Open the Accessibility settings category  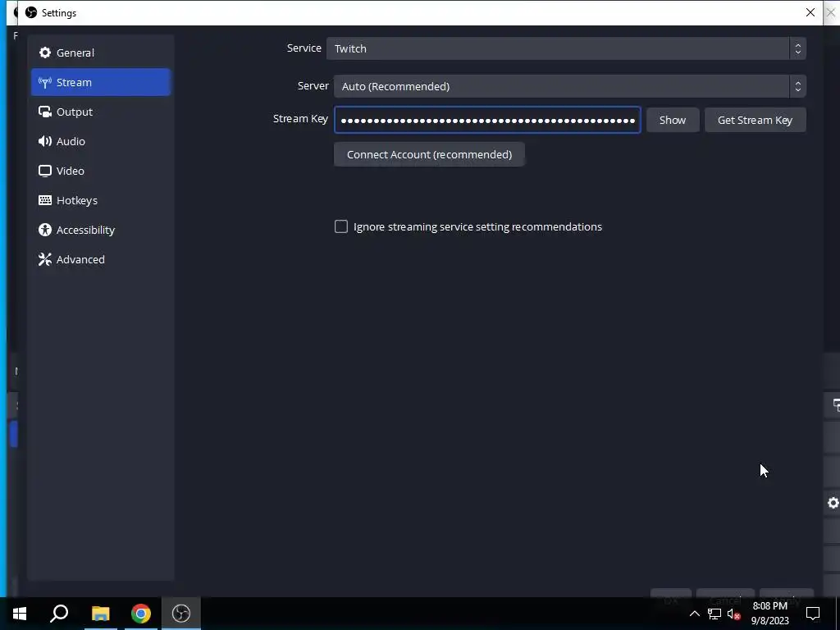[x=101, y=230]
